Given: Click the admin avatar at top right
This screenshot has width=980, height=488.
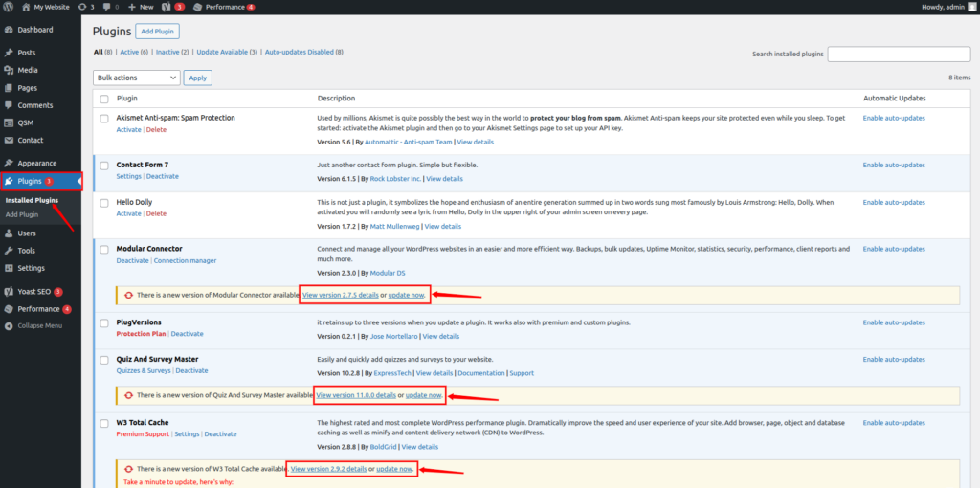Looking at the screenshot, I should pyautogui.click(x=971, y=7).
